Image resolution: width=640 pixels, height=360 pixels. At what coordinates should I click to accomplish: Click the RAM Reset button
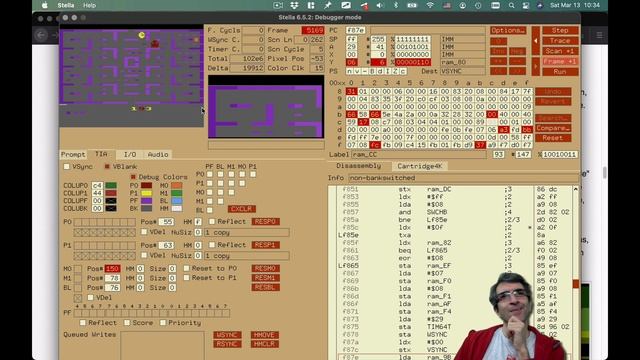[553, 138]
